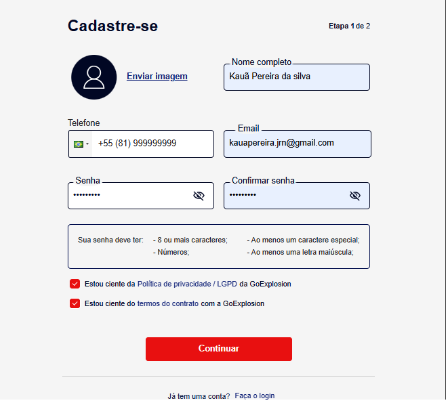The width and height of the screenshot is (446, 400).
Task: Toggle password visibility in Senha field
Action: pyautogui.click(x=199, y=196)
